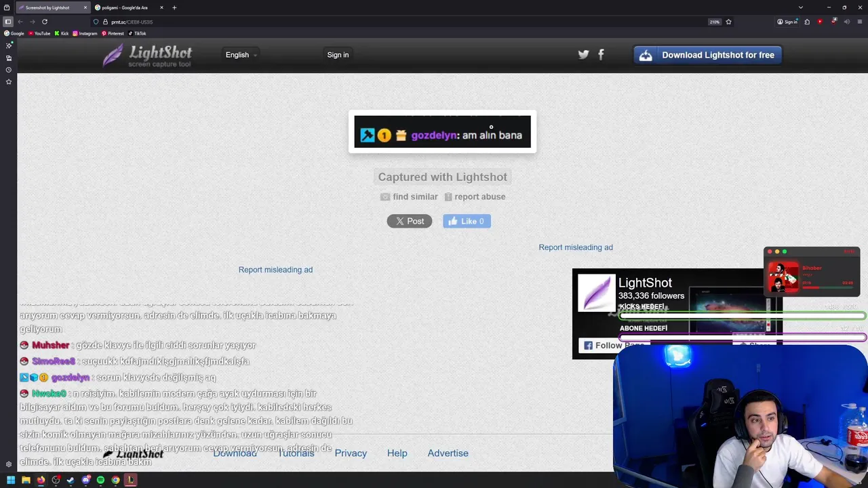The width and height of the screenshot is (868, 488).
Task: Expand the English language dropdown
Action: click(x=241, y=55)
